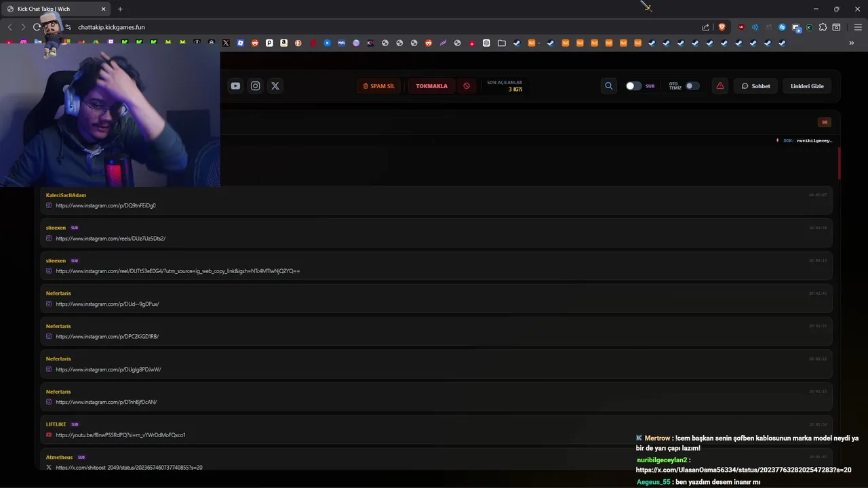Image resolution: width=868 pixels, height=488 pixels.
Task: Click the SUB badge next to Atmetheus
Action: point(81,457)
